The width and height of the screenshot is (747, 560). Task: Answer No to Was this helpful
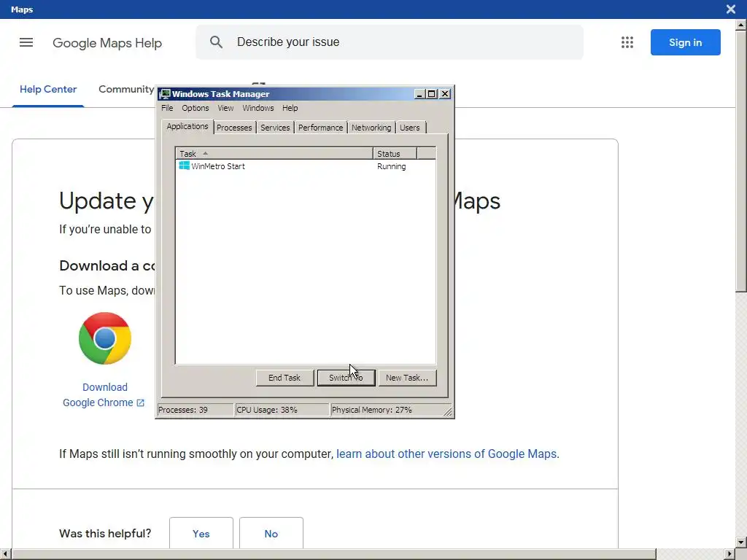point(271,533)
